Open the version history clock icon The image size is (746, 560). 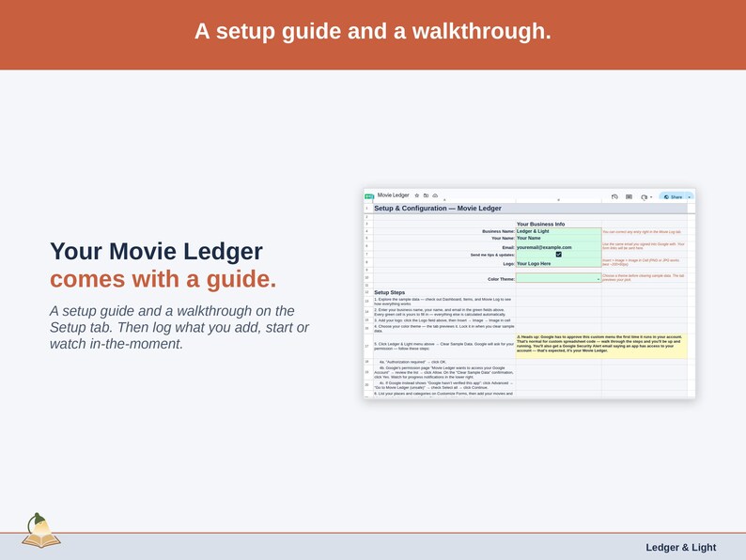tap(614, 196)
